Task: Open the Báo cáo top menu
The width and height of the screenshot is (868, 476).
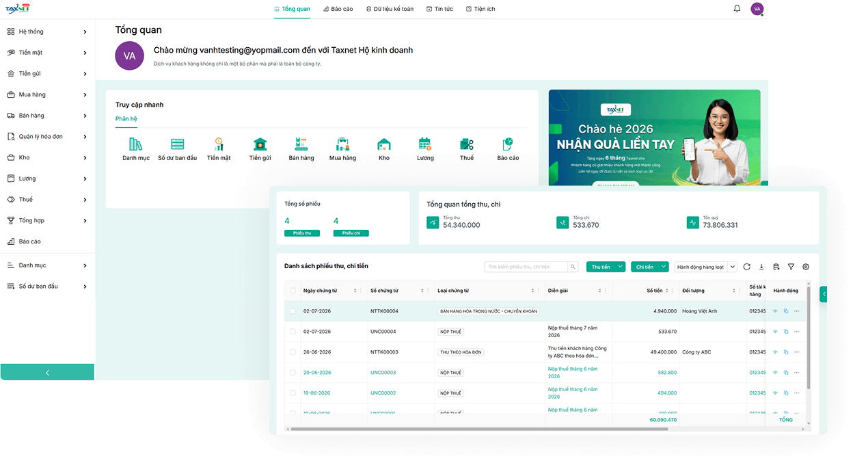Action: pyautogui.click(x=338, y=9)
